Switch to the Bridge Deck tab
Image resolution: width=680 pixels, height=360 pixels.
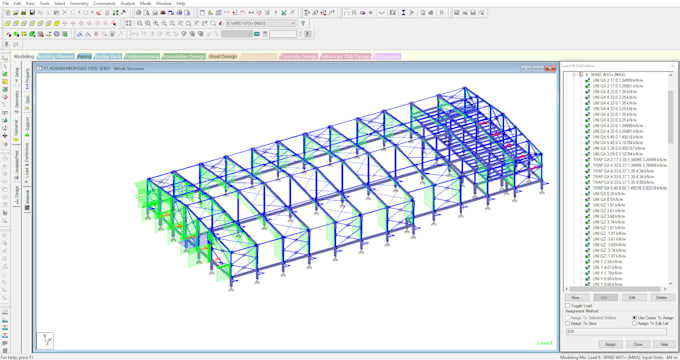(108, 56)
